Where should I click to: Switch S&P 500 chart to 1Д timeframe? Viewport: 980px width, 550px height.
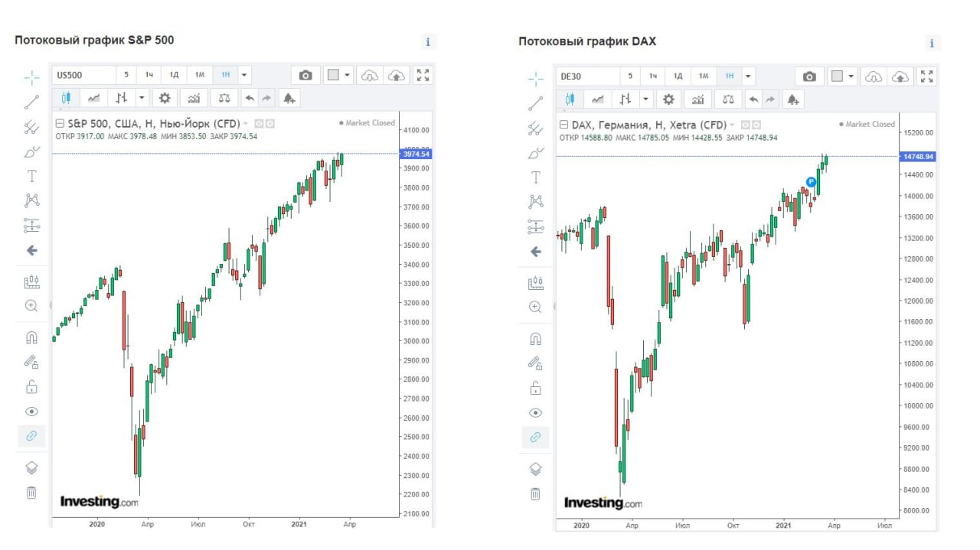174,75
